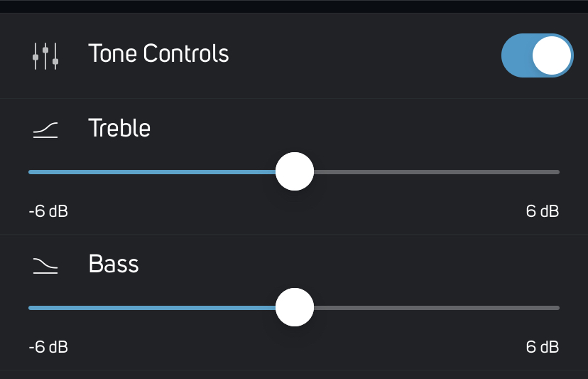Click the gray unfilled part of Treble slider

tap(437, 172)
